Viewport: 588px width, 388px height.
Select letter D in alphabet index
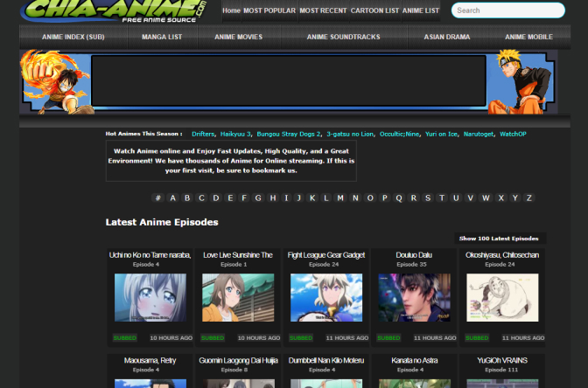(216, 197)
